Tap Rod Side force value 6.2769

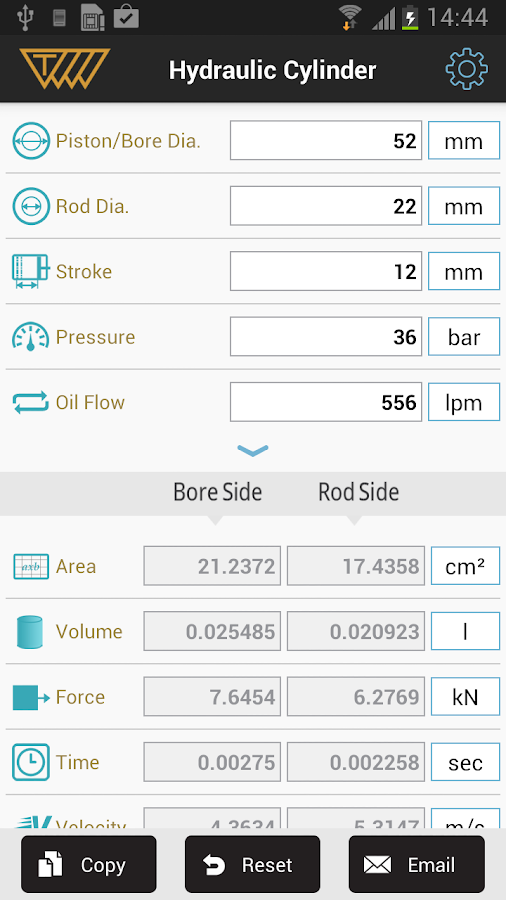[x=356, y=697]
